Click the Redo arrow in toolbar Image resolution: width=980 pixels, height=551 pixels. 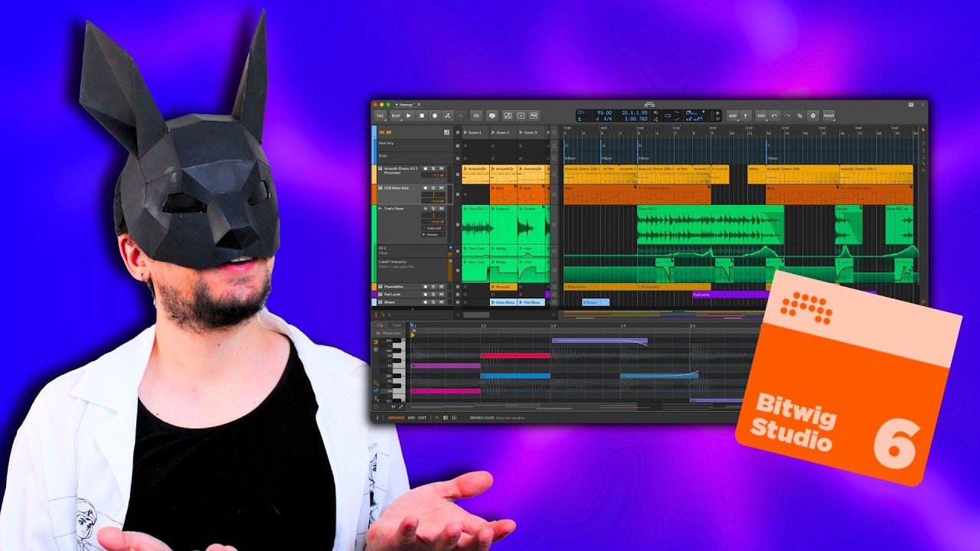pyautogui.click(x=787, y=116)
